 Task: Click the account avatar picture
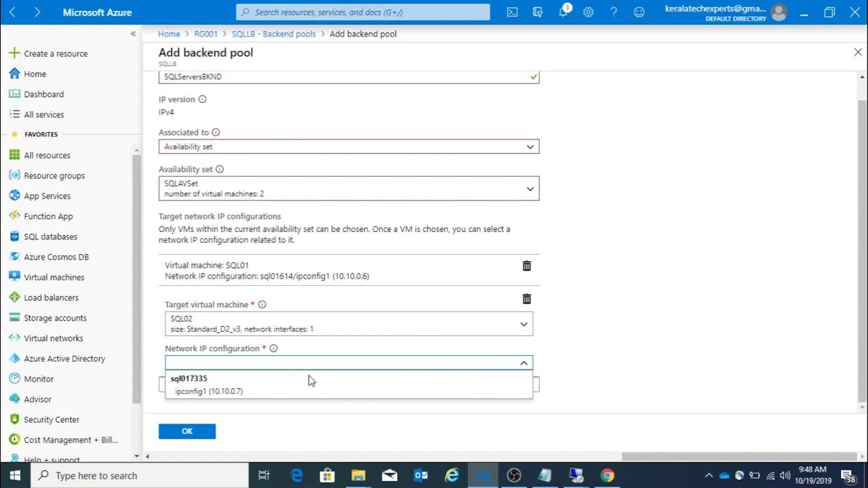tap(779, 12)
